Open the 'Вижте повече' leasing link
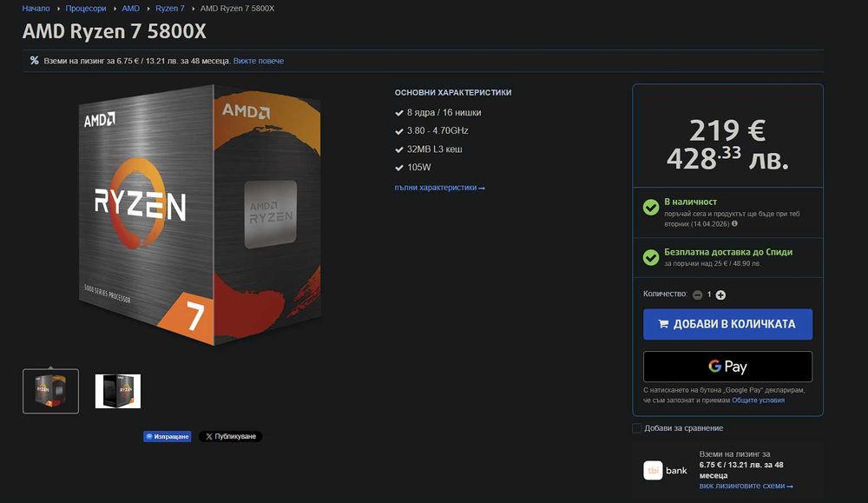Viewport: 868px width, 503px height. [259, 61]
